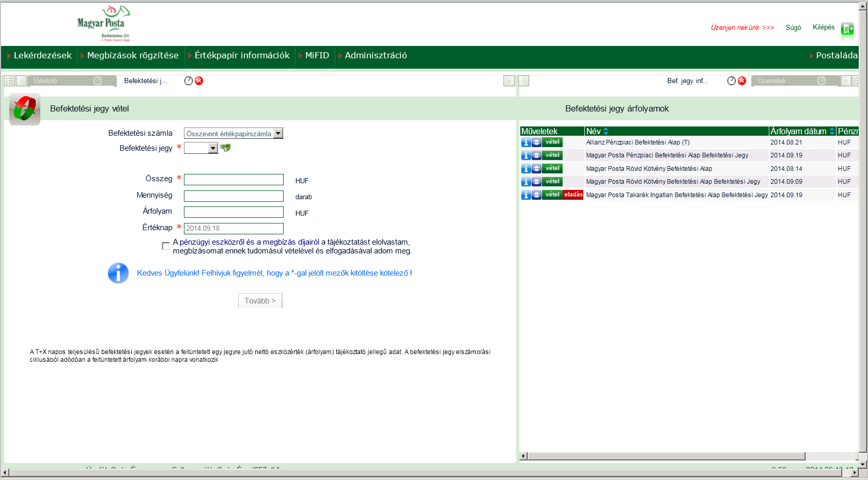Click horizontal scrollbar of rates table
868x480 pixels.
coord(666,456)
